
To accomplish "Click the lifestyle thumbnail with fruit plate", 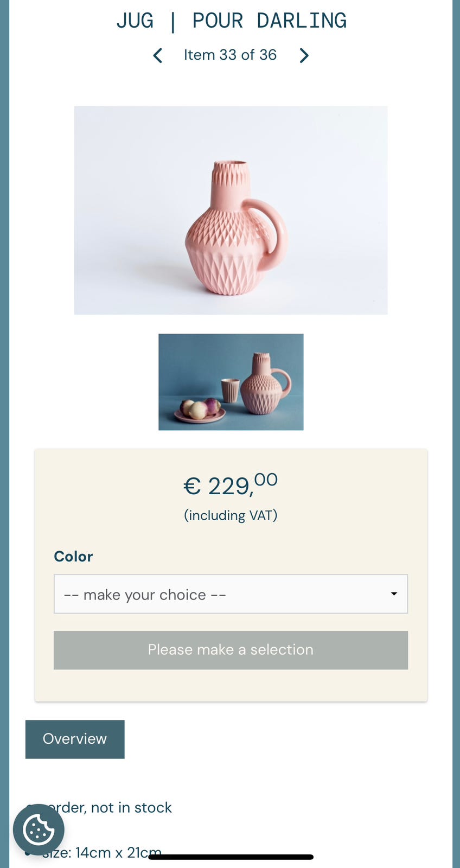I will point(231,381).
